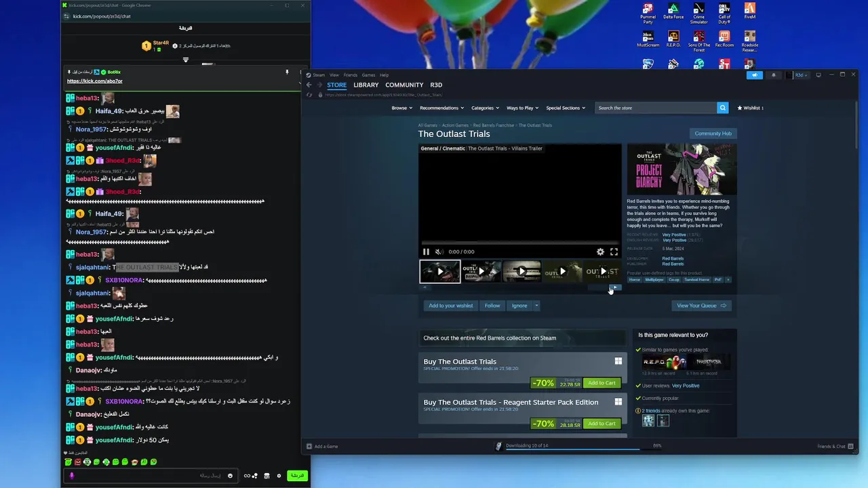Open Friends menu in Steam
Image resolution: width=868 pixels, height=488 pixels.
350,75
